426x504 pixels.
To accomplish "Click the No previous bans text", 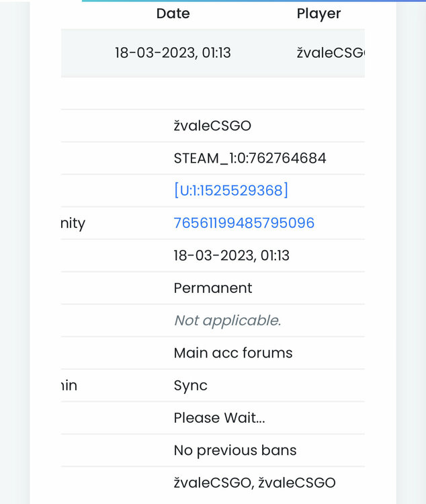I will click(x=235, y=450).
